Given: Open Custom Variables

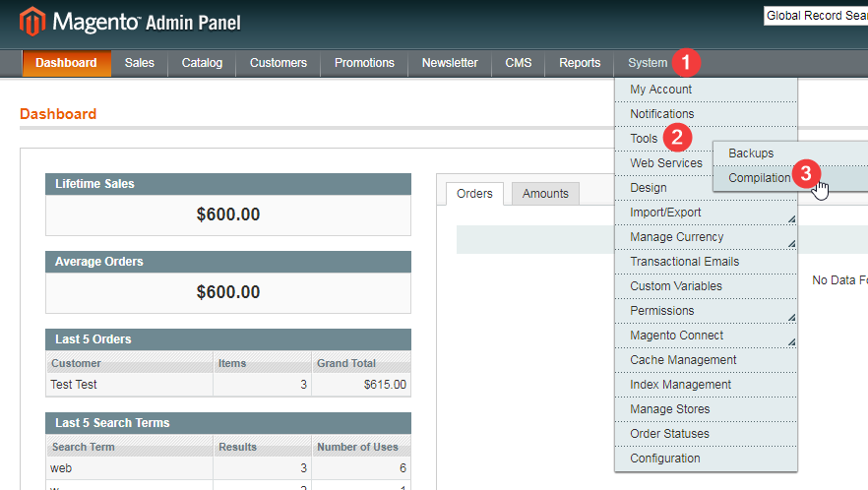Looking at the screenshot, I should [706, 286].
